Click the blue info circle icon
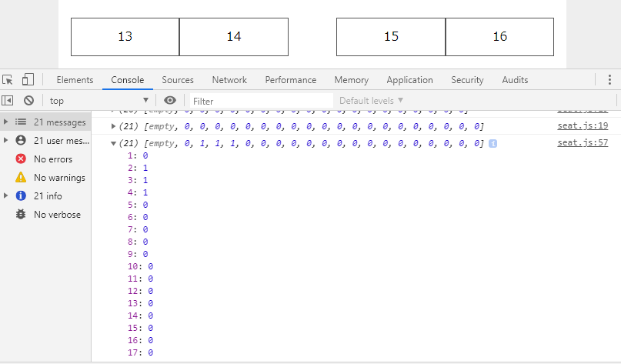Image resolution: width=621 pixels, height=364 pixels. [21, 195]
